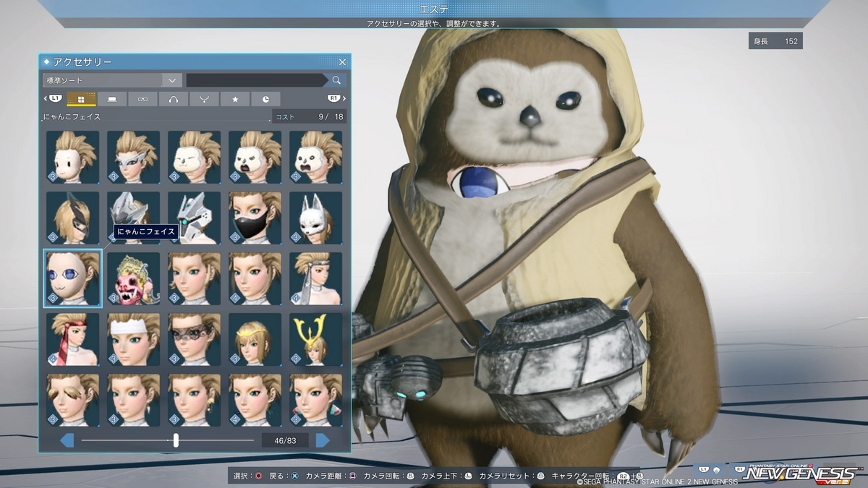
Task: Click the カメラリセット control hint
Action: point(511,476)
